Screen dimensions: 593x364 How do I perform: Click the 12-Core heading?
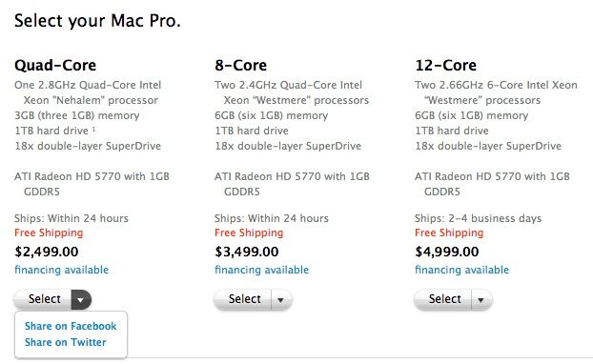(445, 65)
